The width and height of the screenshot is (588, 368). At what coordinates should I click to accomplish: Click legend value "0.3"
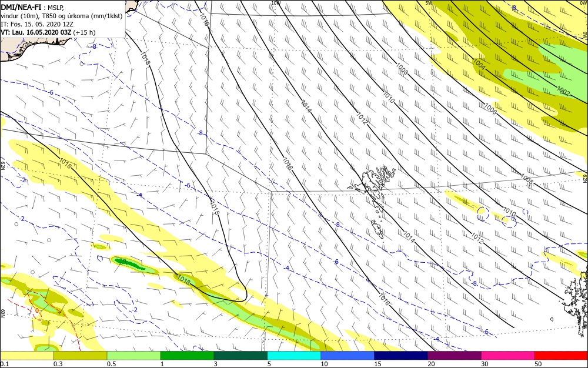(x=58, y=364)
